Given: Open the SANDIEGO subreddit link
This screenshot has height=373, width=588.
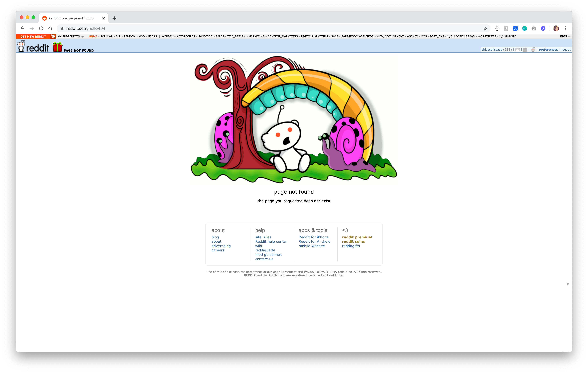Looking at the screenshot, I should click(205, 36).
